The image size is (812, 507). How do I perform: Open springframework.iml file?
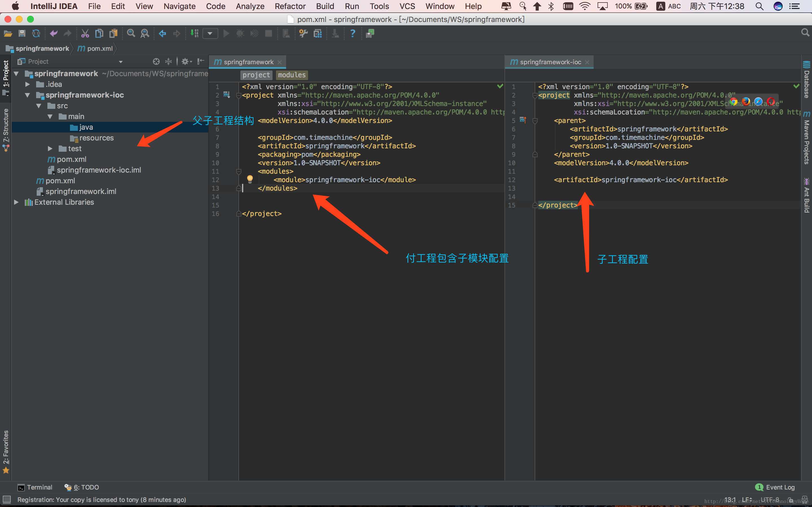click(x=76, y=191)
